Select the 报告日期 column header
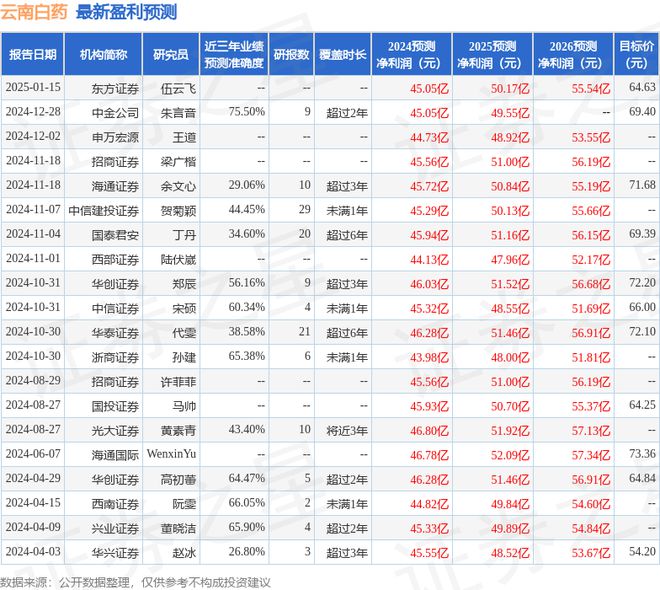The height and width of the screenshot is (590, 660). pos(32,54)
